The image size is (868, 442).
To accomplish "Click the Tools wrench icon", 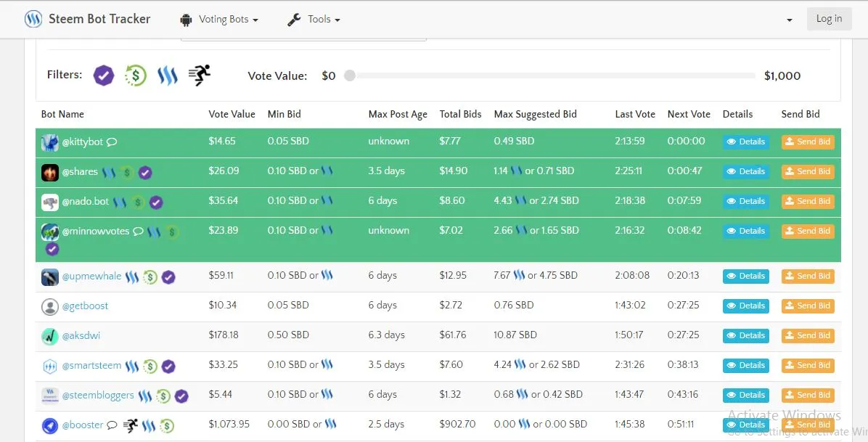I will (x=294, y=20).
